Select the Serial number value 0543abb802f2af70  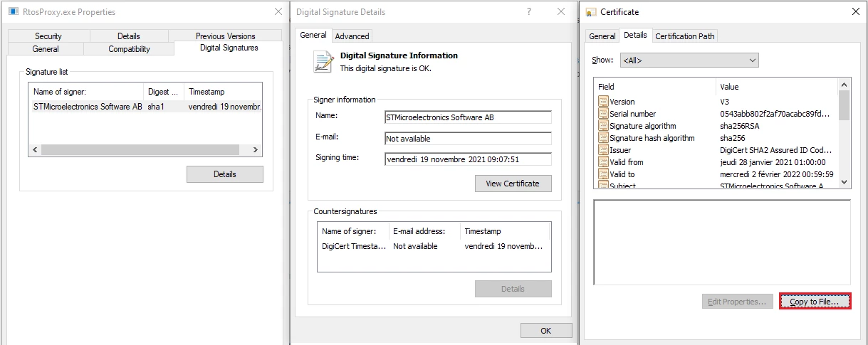(x=775, y=114)
